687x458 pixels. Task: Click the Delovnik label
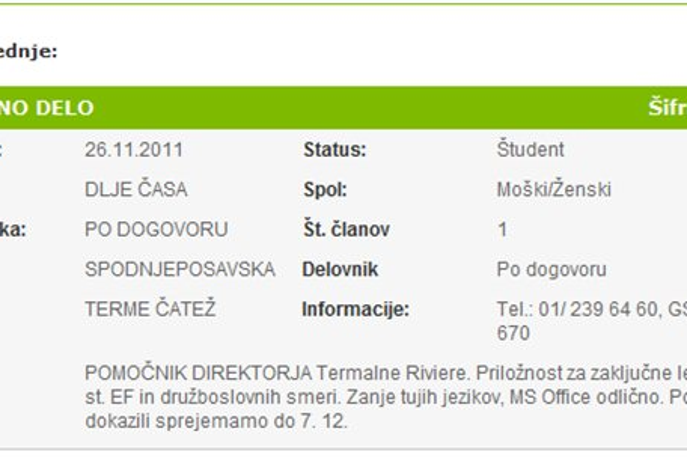point(340,270)
